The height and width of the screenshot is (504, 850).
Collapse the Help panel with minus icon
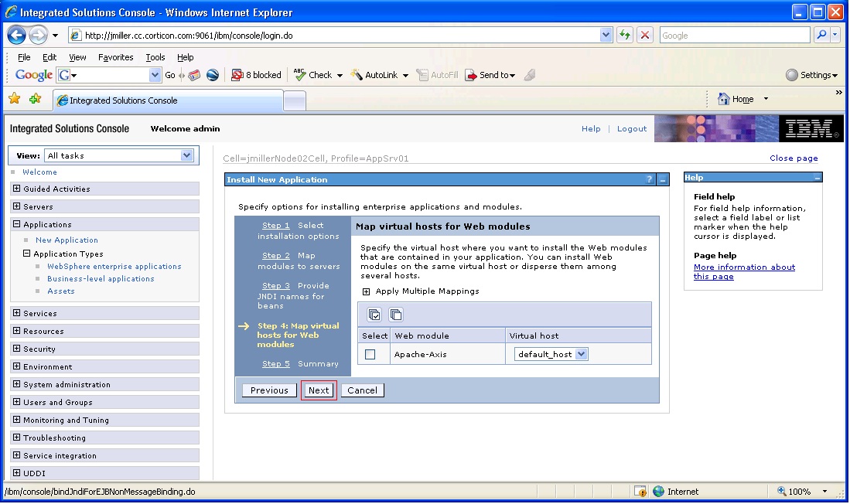click(x=817, y=177)
